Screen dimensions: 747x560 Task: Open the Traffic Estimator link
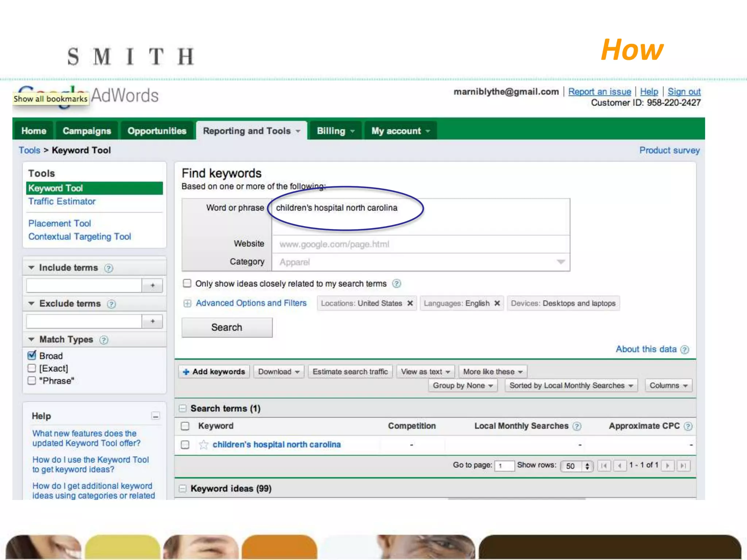point(62,201)
